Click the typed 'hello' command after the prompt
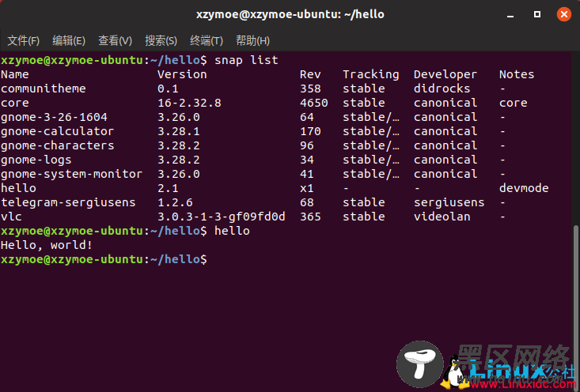 coord(232,231)
